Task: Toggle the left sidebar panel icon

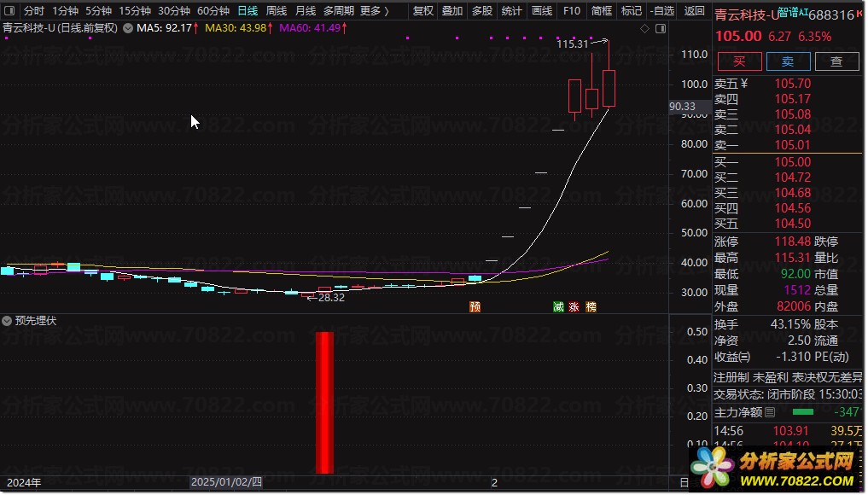Action: [x=9, y=10]
